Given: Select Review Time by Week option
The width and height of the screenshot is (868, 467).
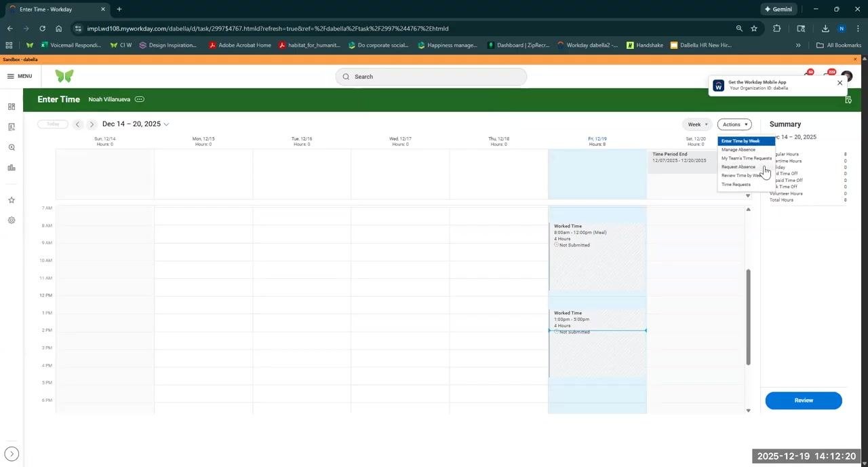Looking at the screenshot, I should click(746, 176).
